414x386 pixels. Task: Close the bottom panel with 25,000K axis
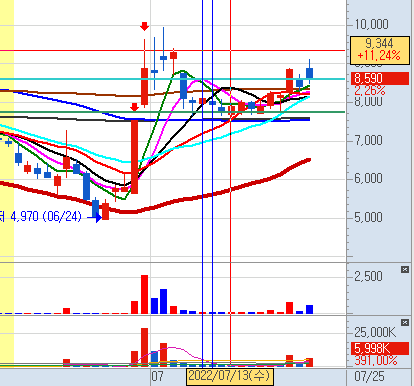405,322
